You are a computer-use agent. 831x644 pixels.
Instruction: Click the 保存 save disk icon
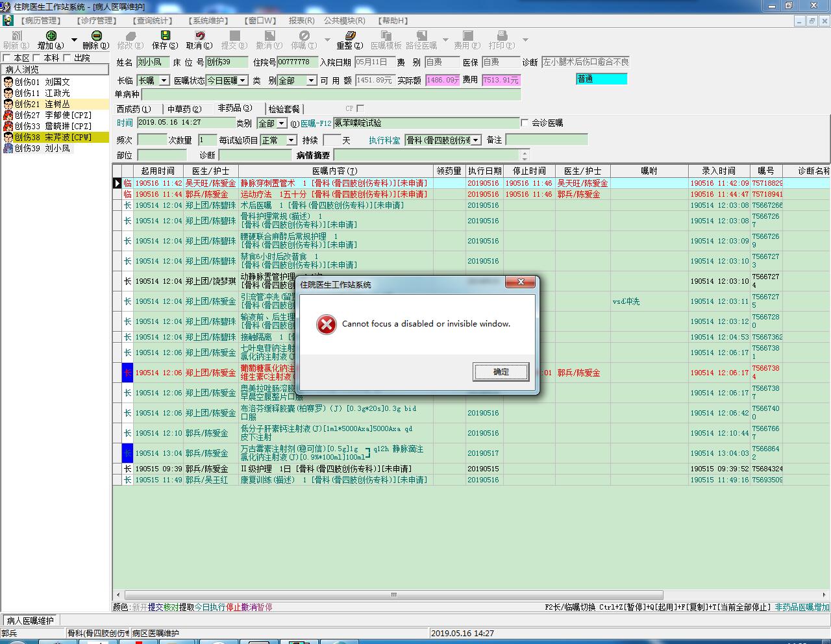coord(165,35)
